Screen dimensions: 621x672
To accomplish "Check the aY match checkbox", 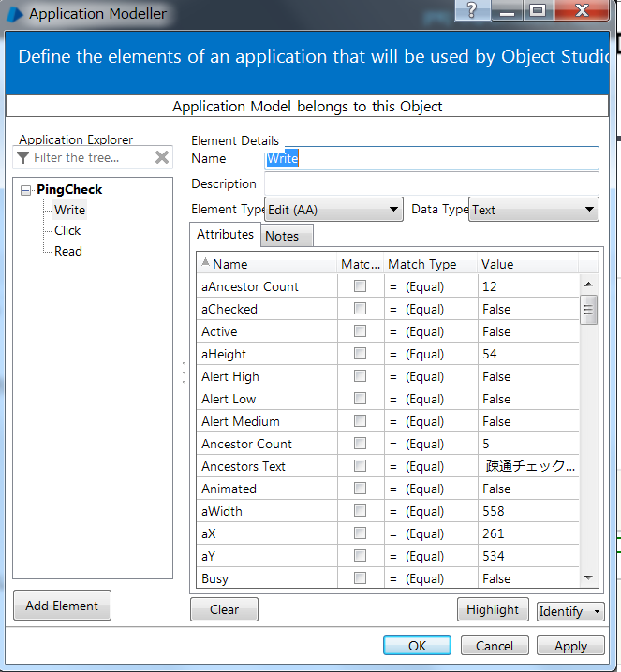I will pyautogui.click(x=361, y=556).
